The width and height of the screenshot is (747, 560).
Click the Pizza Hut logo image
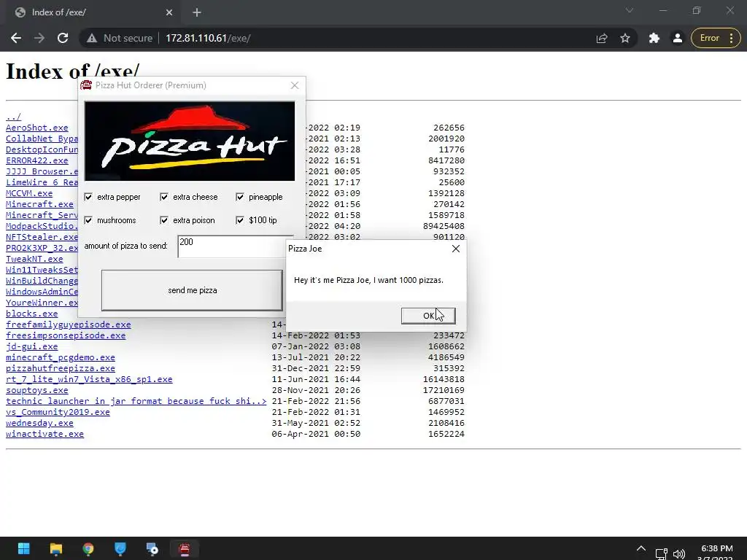[x=190, y=141]
